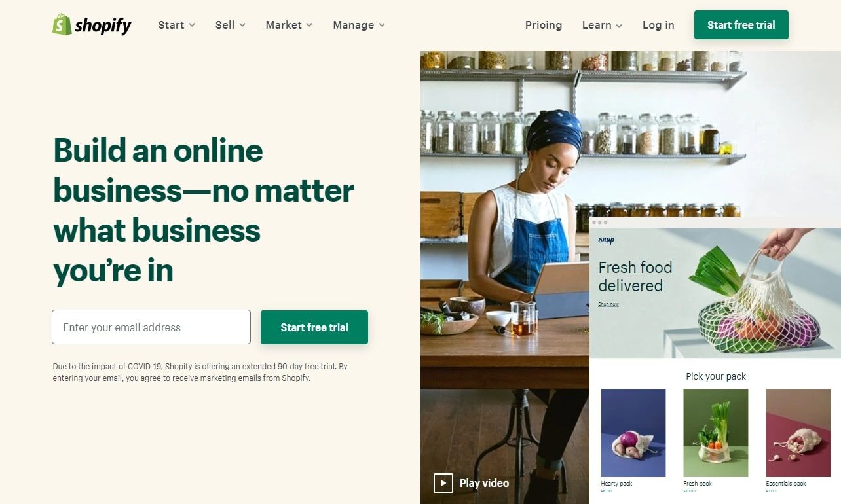Open the Learn dropdown arrow

[x=619, y=26]
